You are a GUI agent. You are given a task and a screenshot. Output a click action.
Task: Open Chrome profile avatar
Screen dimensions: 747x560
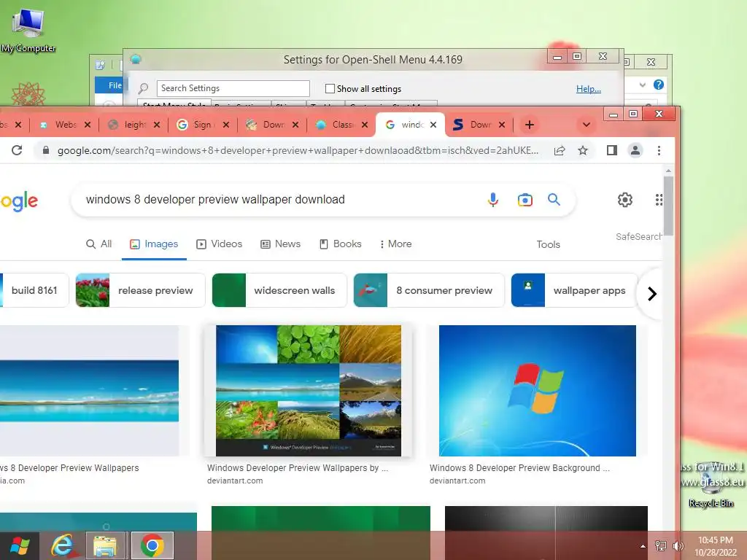(635, 150)
